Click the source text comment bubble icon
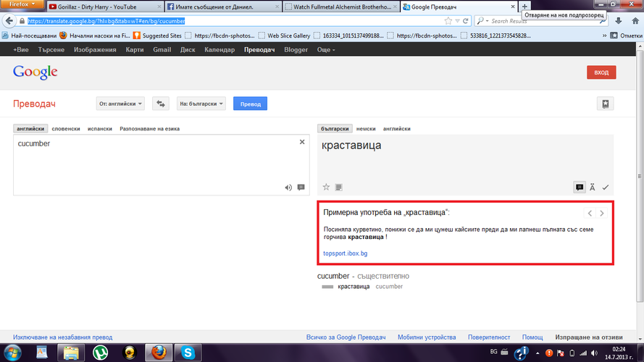This screenshot has width=644, height=362. tap(301, 188)
